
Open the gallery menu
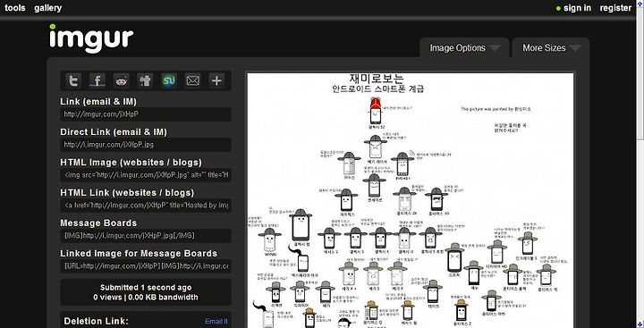48,8
